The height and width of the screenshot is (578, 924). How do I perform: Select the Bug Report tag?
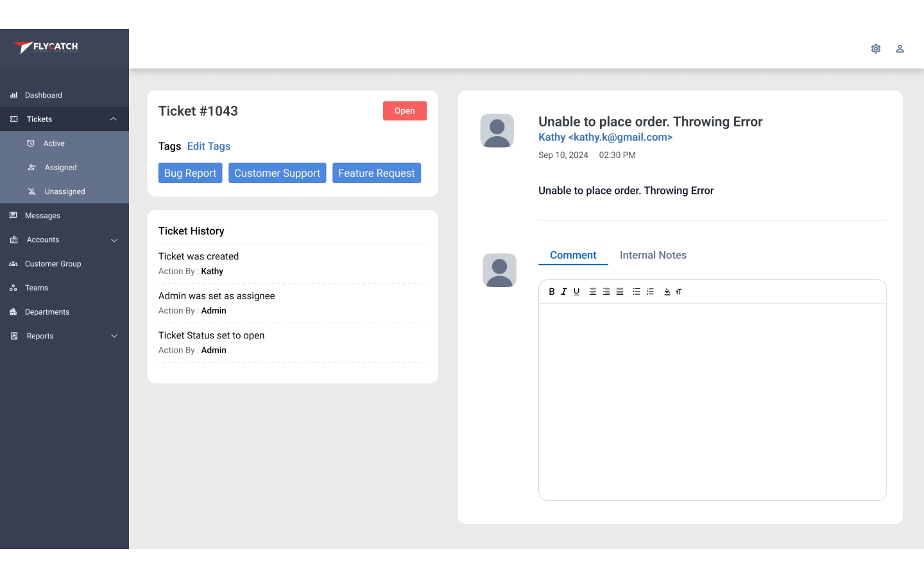[x=191, y=173]
